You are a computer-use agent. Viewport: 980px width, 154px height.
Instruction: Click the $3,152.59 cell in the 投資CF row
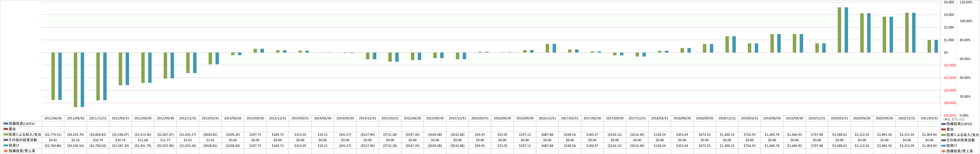point(907,146)
